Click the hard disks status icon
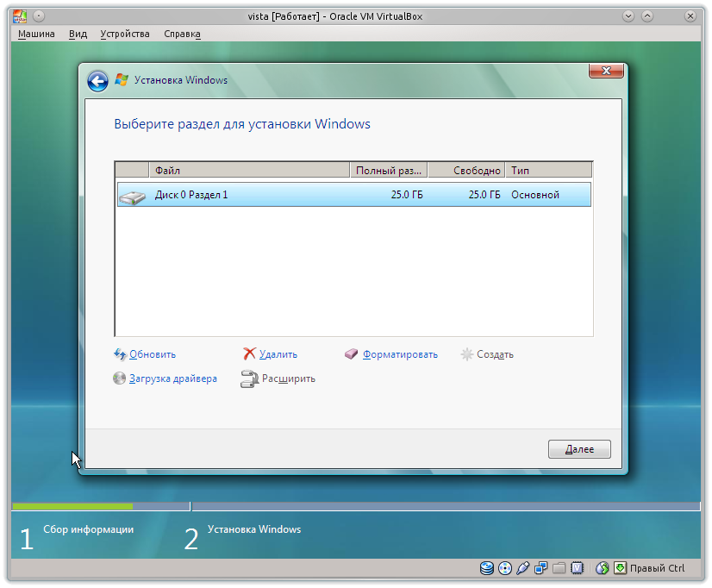The image size is (712, 588). point(486,568)
